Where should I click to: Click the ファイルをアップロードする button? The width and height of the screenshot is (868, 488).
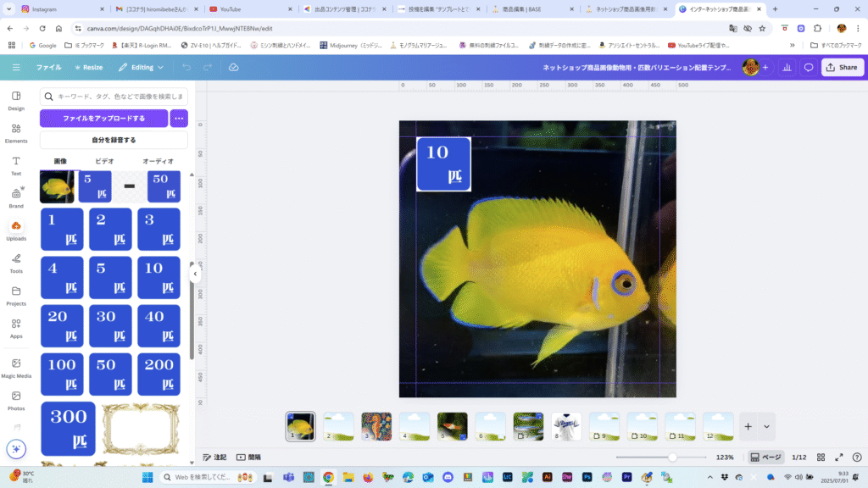[x=103, y=119]
